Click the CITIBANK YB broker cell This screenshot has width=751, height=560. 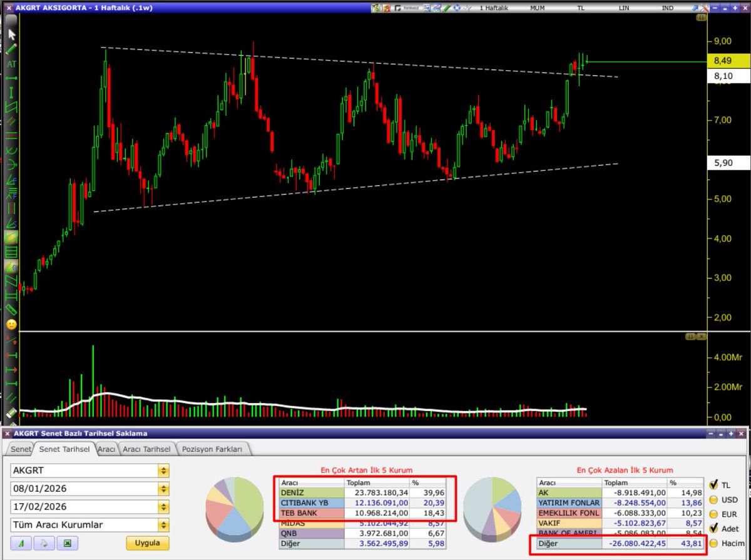(312, 502)
